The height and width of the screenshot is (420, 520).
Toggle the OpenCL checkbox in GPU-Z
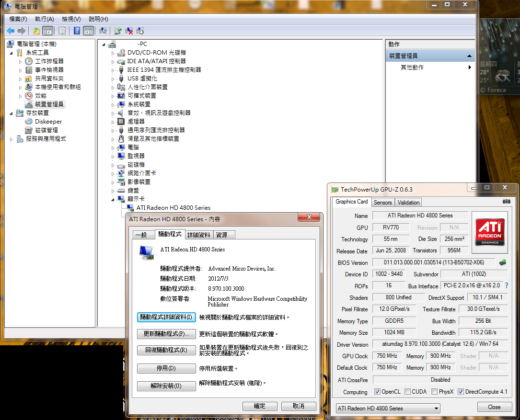coord(377,391)
